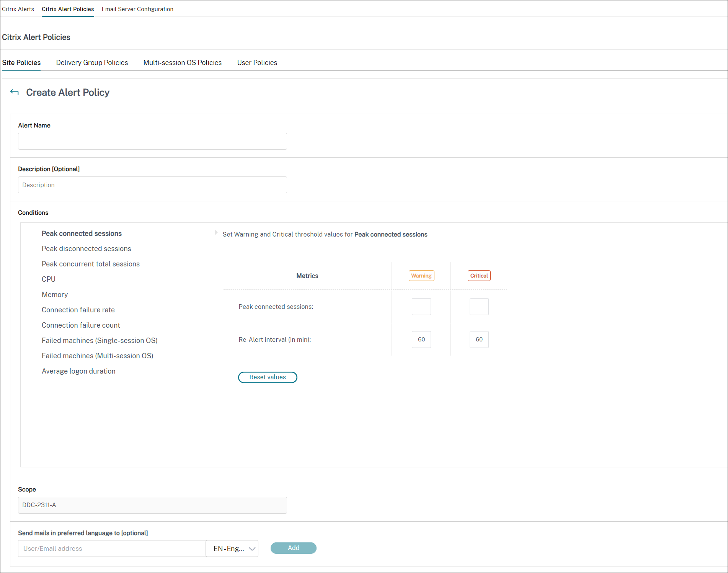Click the Alert Name input field

[152, 141]
